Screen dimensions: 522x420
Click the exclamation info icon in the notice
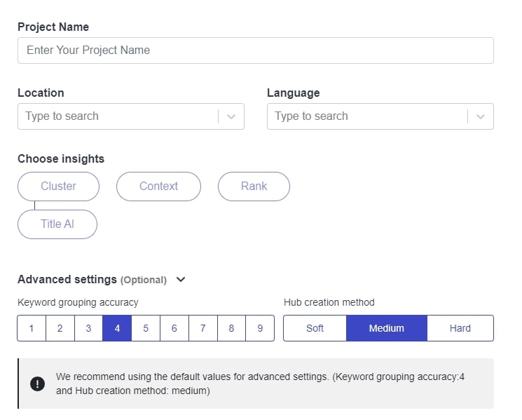[37, 384]
